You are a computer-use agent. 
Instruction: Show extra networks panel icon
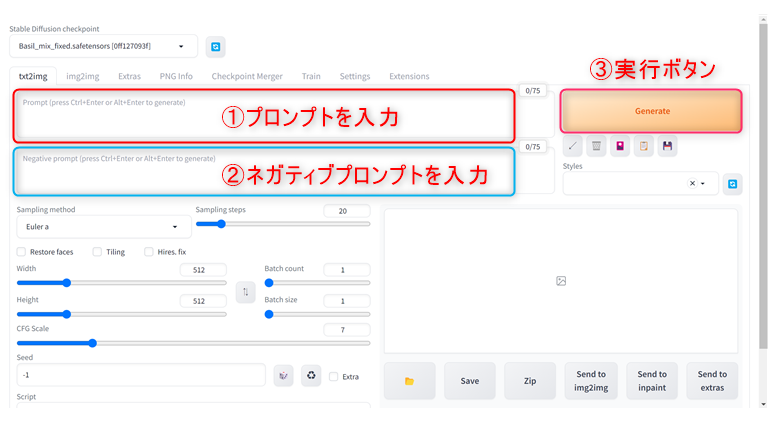pos(621,146)
